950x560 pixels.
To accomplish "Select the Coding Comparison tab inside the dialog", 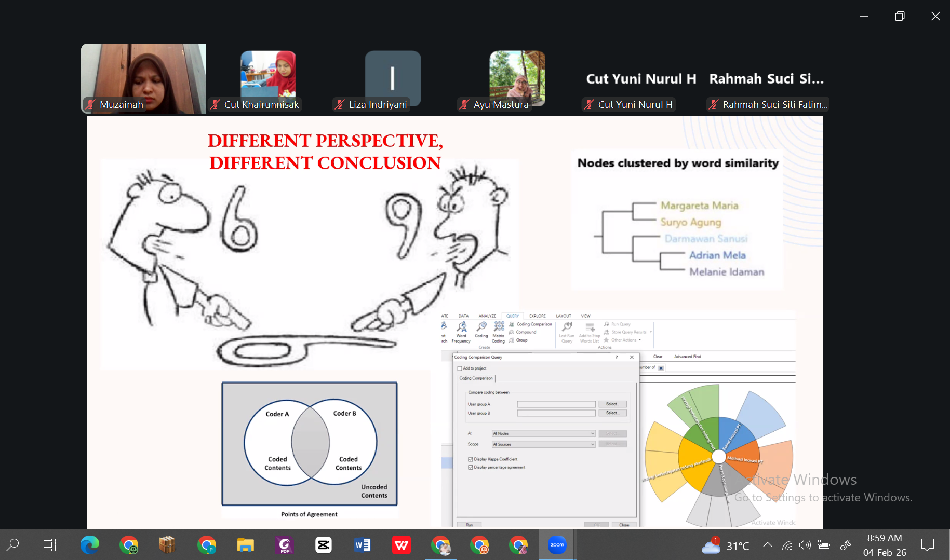I will click(x=476, y=378).
